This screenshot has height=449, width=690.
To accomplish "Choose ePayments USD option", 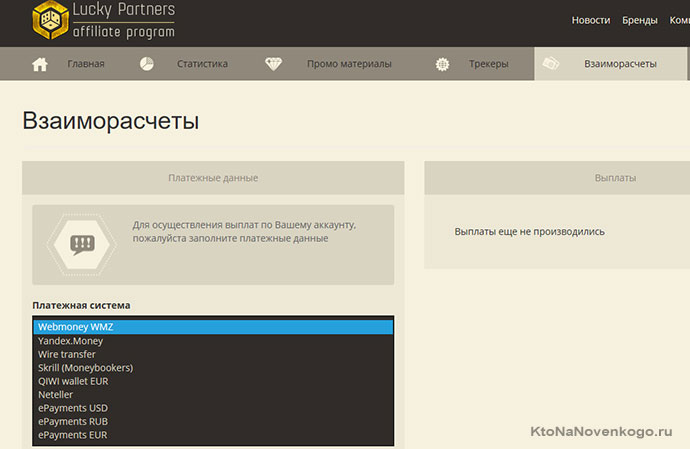I will click(x=213, y=408).
